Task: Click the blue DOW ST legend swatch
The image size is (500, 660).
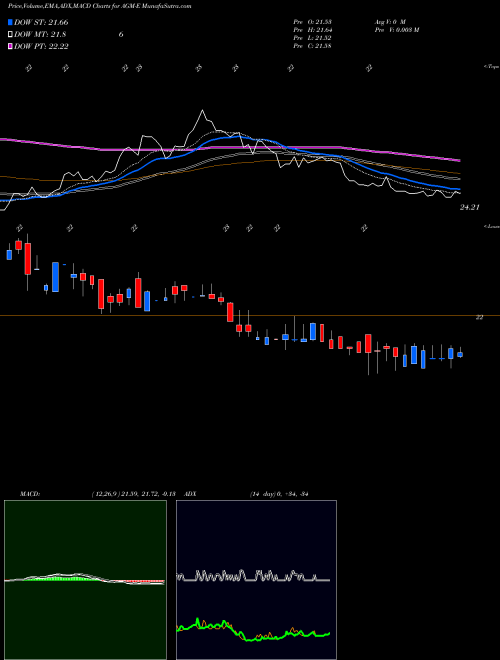Action: tap(10, 22)
